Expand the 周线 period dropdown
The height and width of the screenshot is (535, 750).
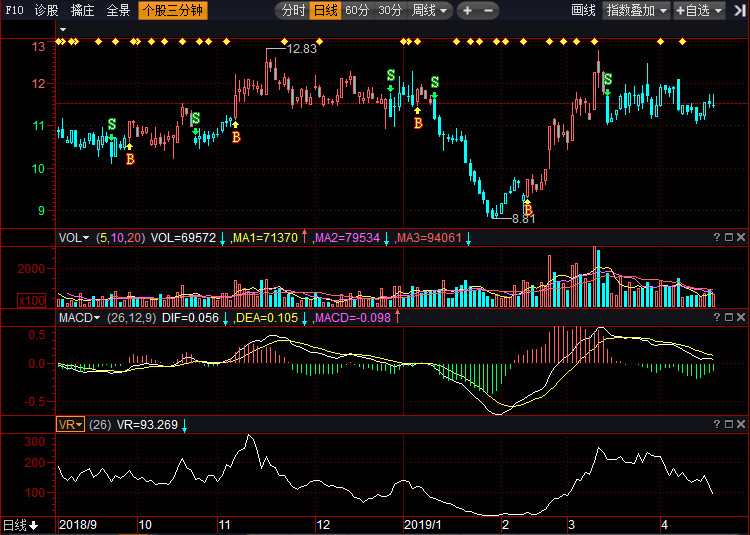click(x=431, y=11)
